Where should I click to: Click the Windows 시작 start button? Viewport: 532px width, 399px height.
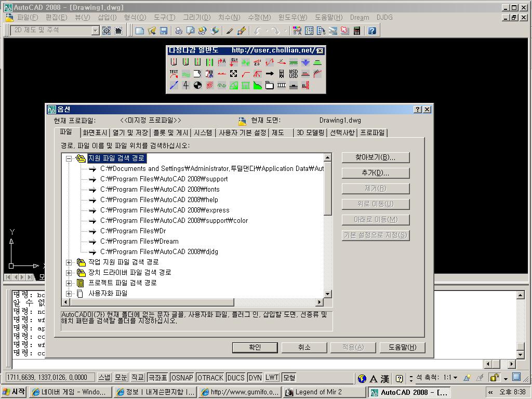pyautogui.click(x=14, y=392)
